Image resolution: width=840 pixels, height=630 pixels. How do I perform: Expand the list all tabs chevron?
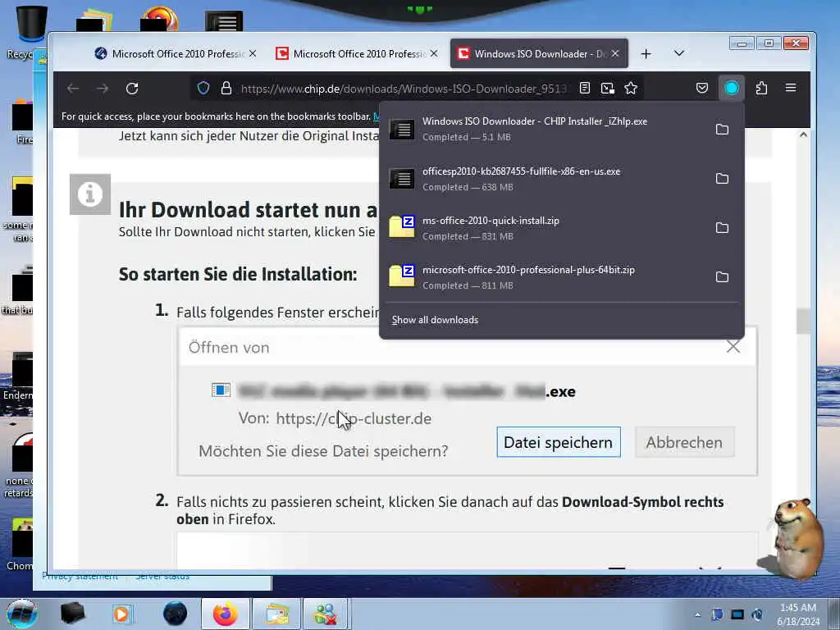(x=678, y=53)
